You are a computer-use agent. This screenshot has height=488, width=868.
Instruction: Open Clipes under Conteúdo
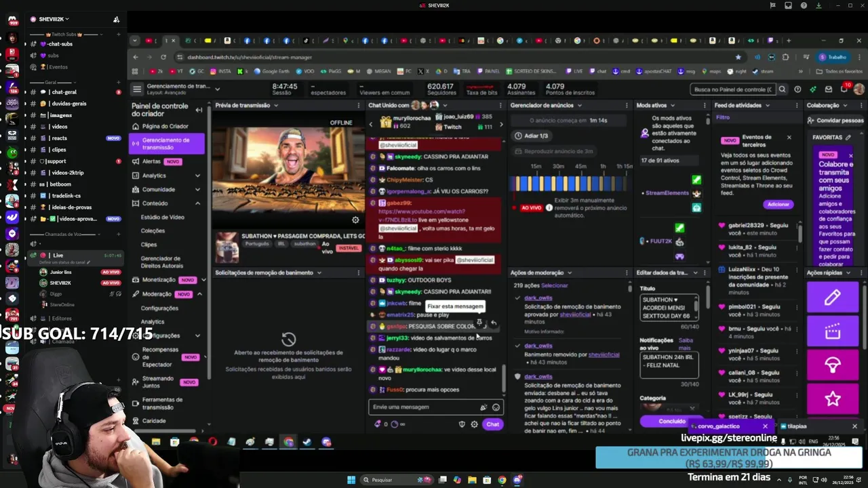pos(149,245)
